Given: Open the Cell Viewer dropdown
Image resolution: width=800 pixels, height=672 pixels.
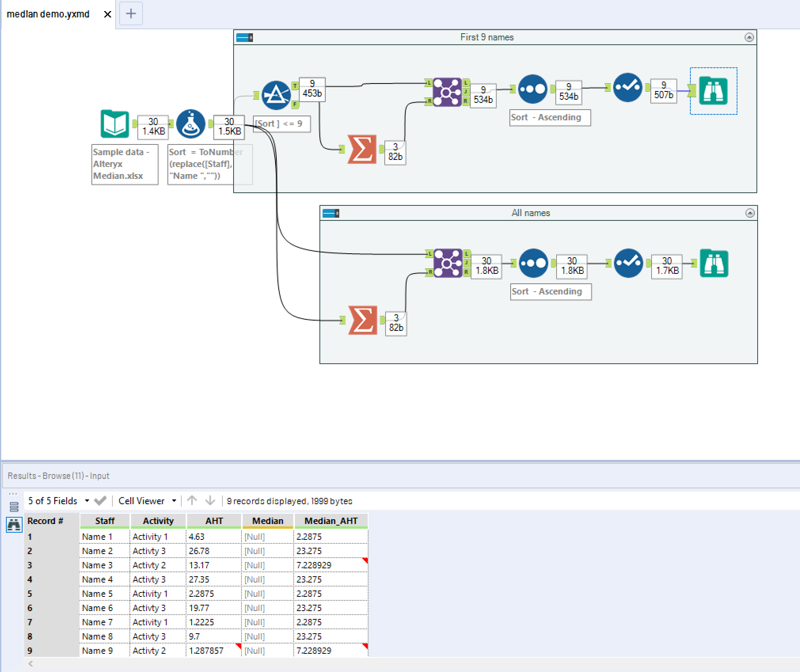Looking at the screenshot, I should click(174, 500).
